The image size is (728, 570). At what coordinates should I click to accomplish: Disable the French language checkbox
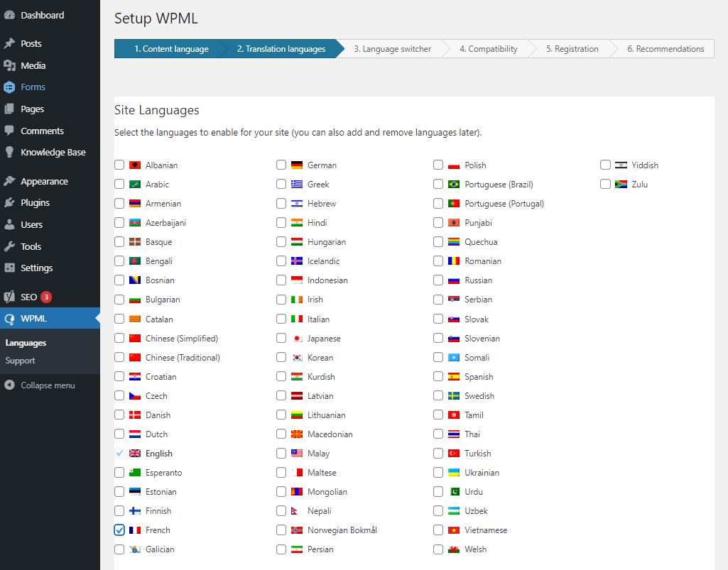119,530
